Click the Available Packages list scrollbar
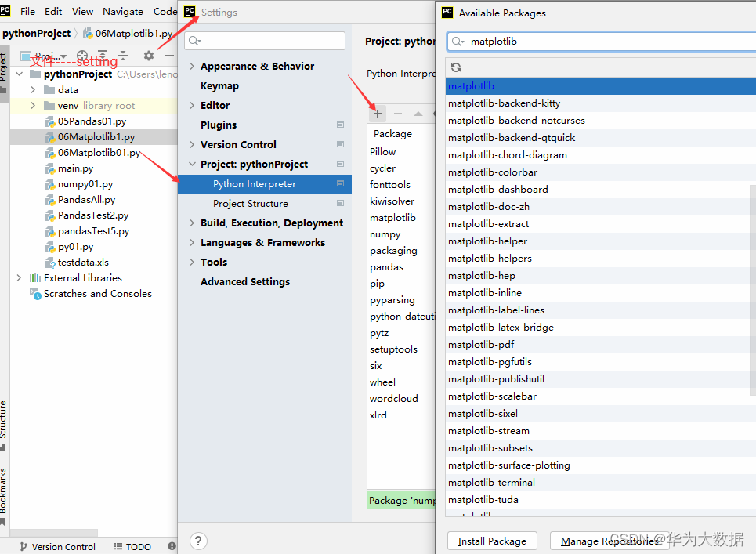Image resolution: width=756 pixels, height=554 pixels. click(753, 289)
